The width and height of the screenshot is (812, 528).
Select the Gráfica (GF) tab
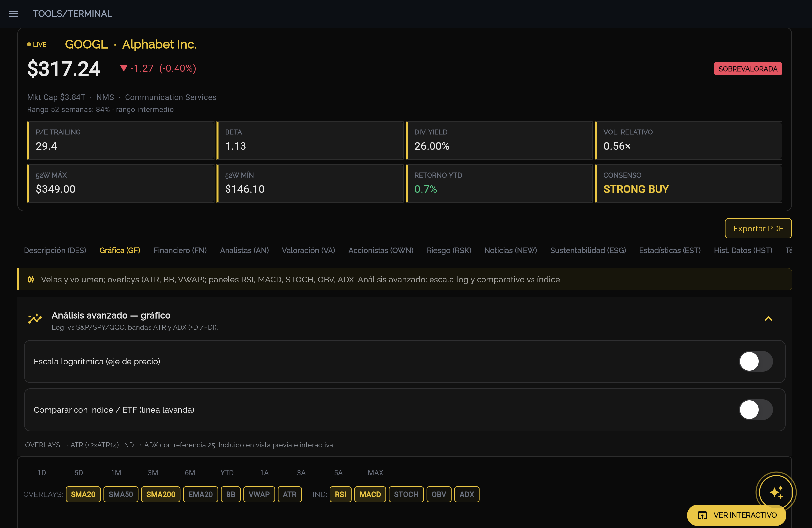[120, 250]
